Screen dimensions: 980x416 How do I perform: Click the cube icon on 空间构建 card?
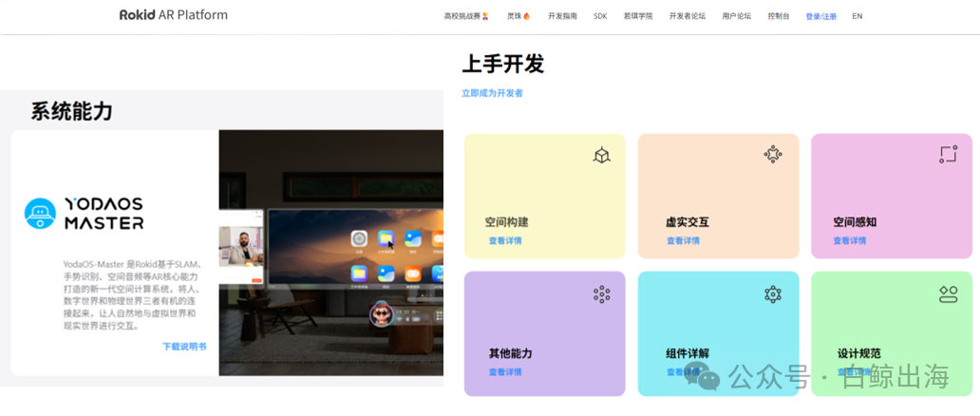(x=601, y=155)
